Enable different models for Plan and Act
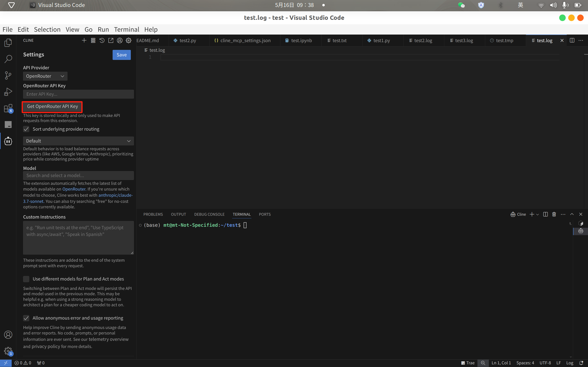The image size is (588, 367). [26, 279]
